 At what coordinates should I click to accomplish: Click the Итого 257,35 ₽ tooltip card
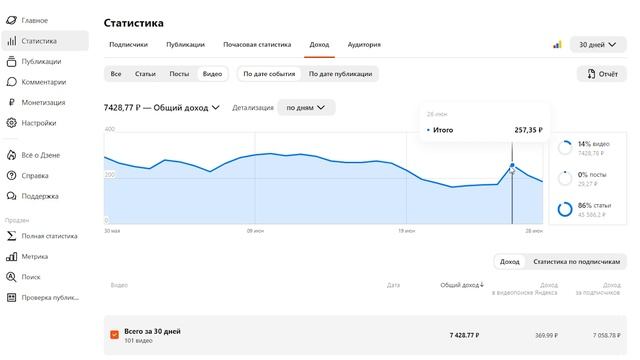485,123
